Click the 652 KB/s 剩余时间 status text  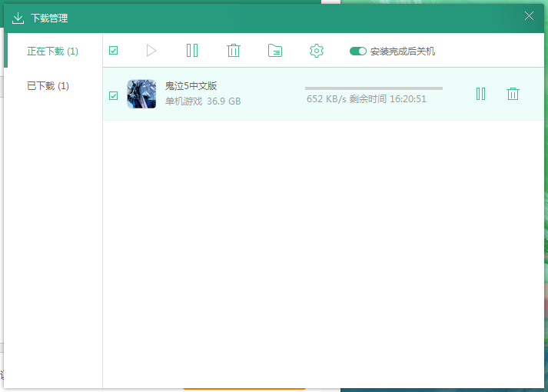coord(367,99)
